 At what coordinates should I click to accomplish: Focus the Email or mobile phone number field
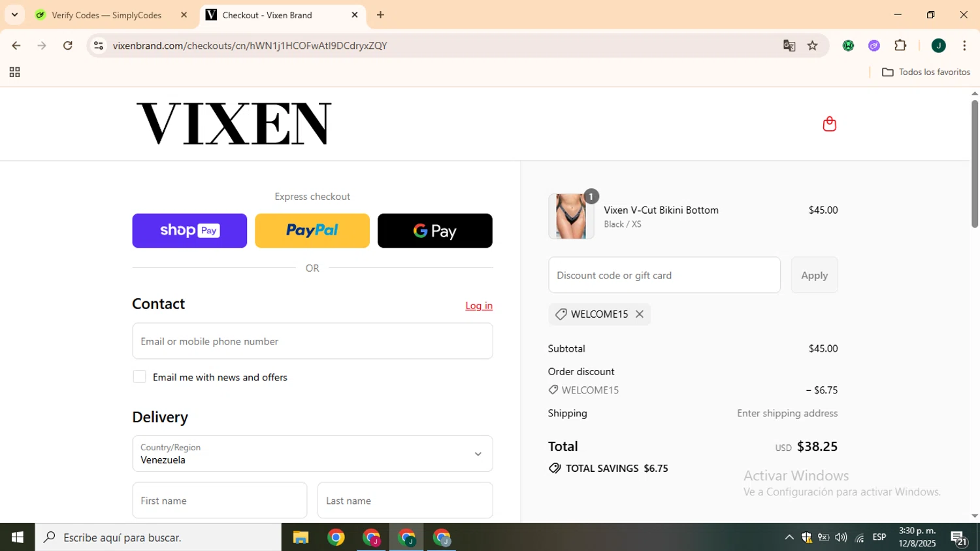[312, 341]
